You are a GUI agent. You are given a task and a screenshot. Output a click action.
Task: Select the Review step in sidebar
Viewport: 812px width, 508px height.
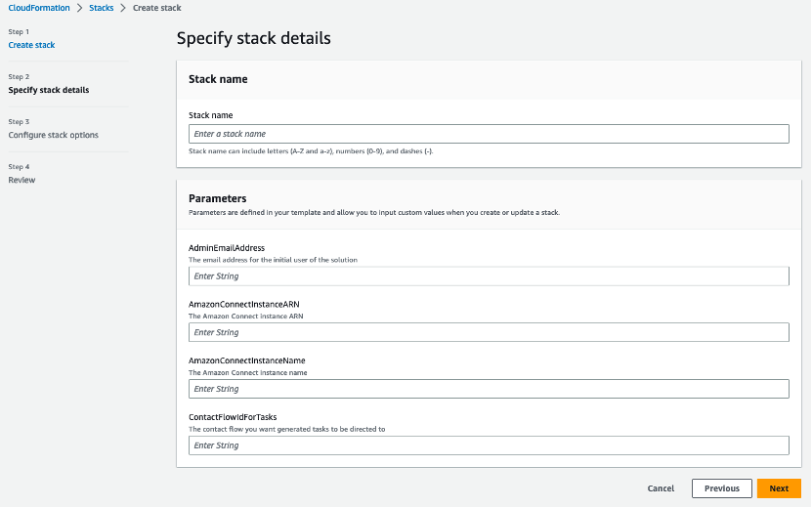point(21,180)
